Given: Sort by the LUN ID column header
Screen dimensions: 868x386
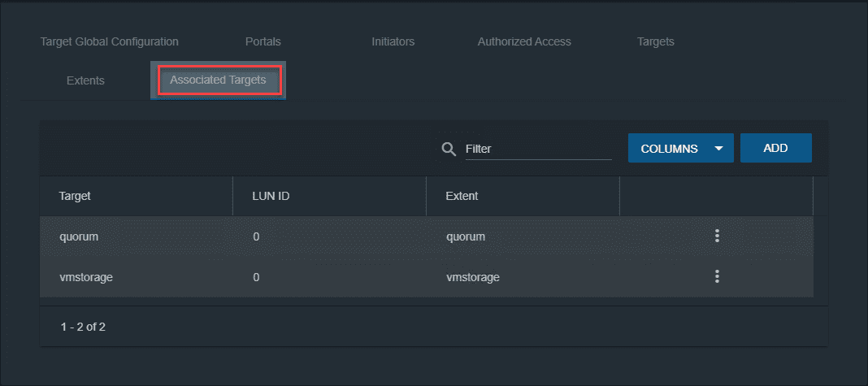Looking at the screenshot, I should point(271,196).
